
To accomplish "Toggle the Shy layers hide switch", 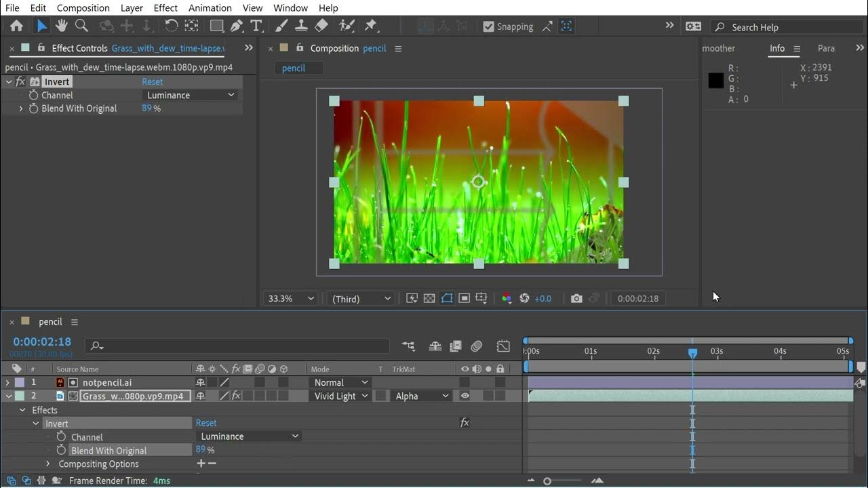I will pyautogui.click(x=435, y=346).
